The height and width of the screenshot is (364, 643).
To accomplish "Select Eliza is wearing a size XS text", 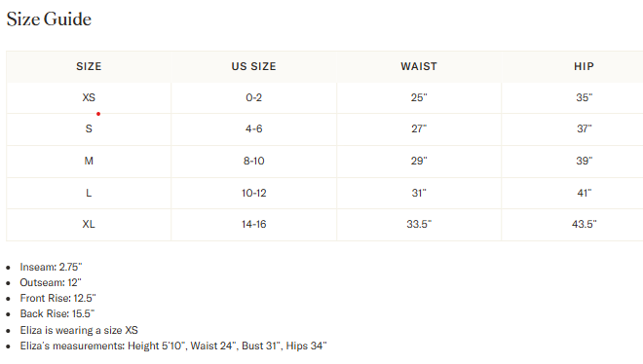I will point(79,330).
